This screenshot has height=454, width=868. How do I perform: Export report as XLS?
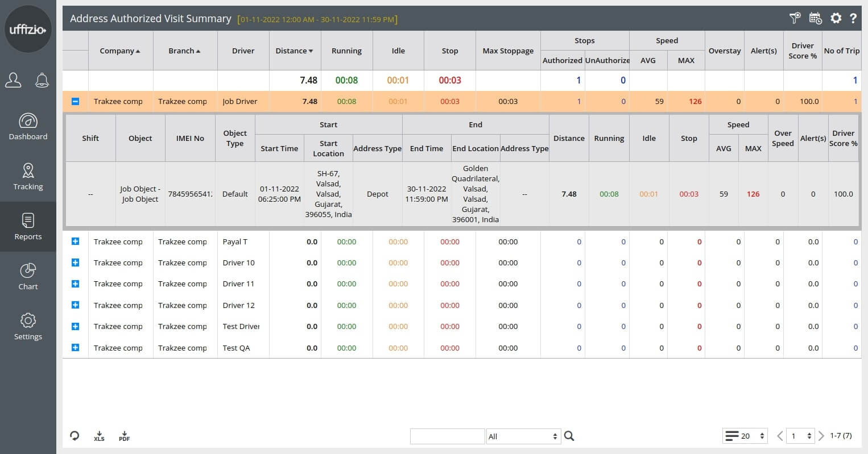coord(99,436)
